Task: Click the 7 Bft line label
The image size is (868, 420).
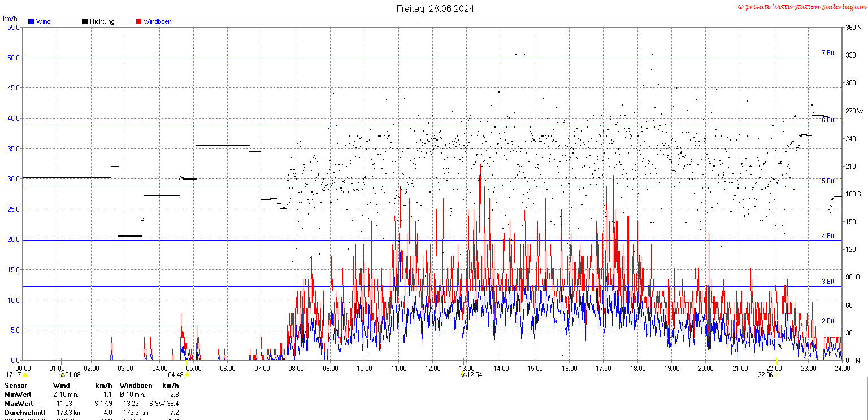Action: pos(828,53)
